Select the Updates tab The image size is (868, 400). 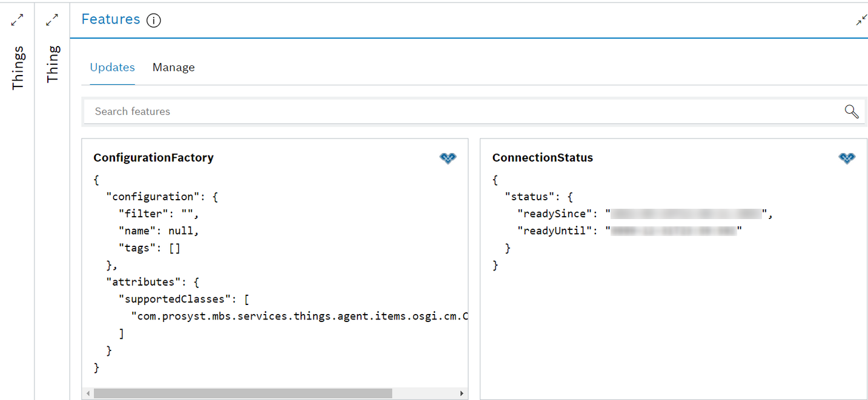tap(112, 67)
